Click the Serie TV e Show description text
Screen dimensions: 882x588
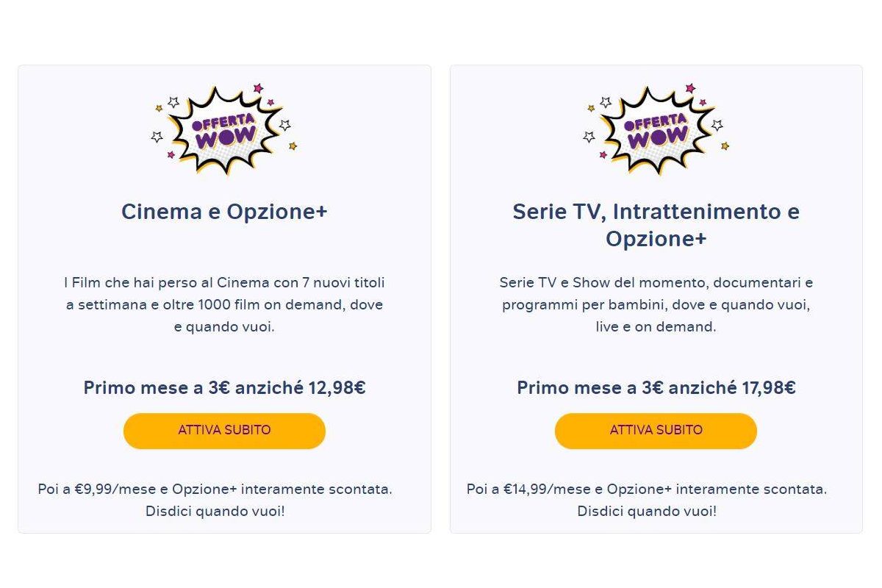tap(656, 304)
